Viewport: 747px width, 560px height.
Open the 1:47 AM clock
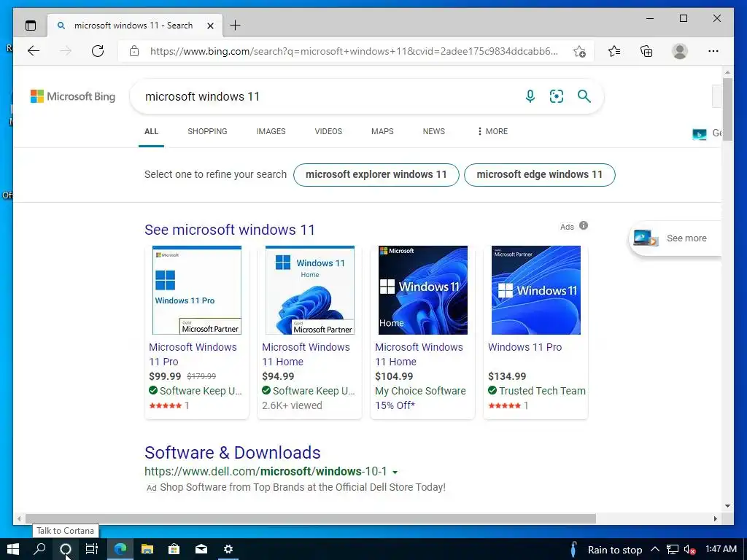(721, 549)
